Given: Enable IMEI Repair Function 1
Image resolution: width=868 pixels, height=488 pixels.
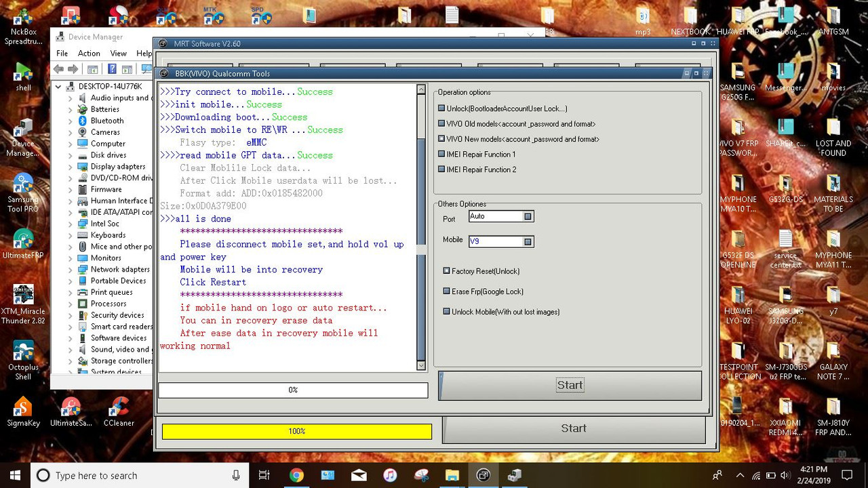Looking at the screenshot, I should pyautogui.click(x=441, y=155).
